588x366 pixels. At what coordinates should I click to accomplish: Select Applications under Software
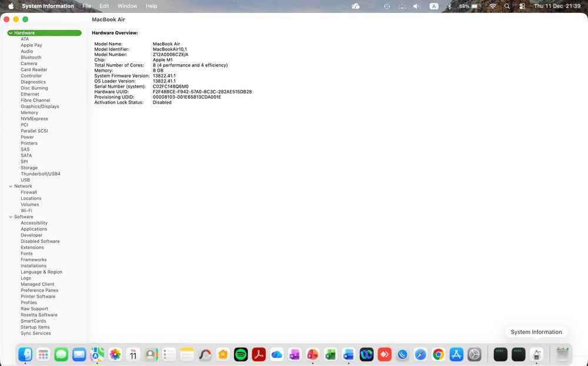tap(34, 229)
